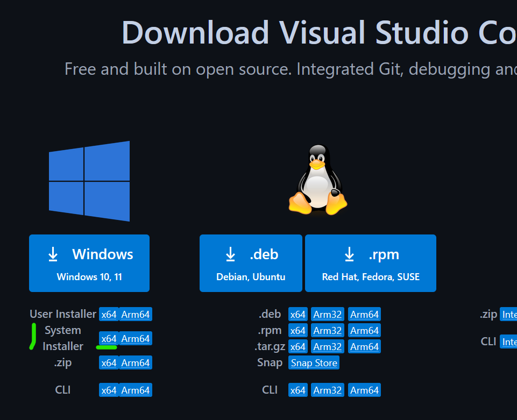Pick Arm32 for Linux .deb package

click(x=328, y=315)
